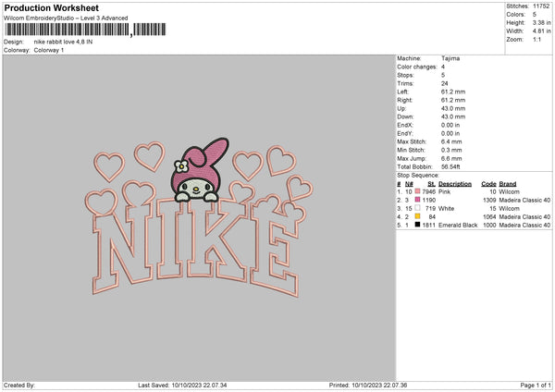Click the 'Description' column header

coord(455,184)
